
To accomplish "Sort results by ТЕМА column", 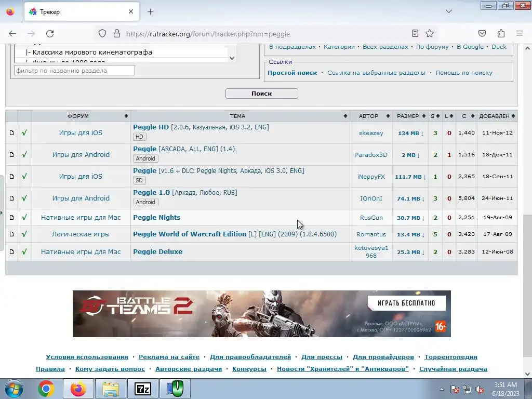I will [x=240, y=116].
